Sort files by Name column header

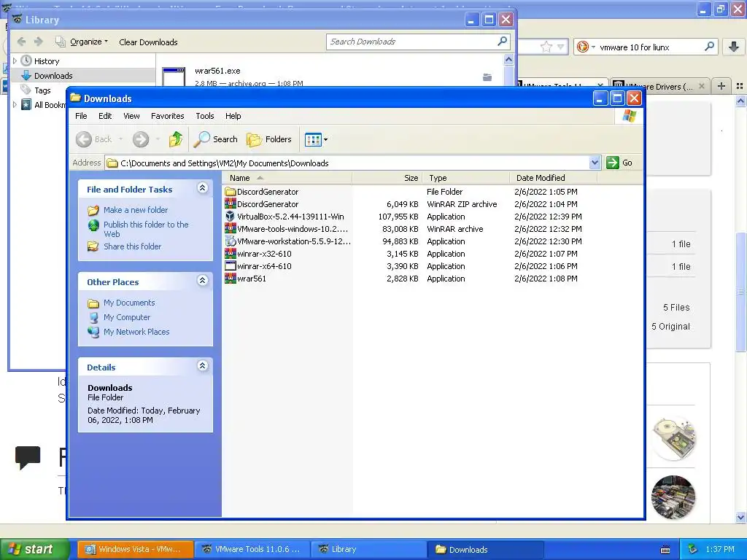coord(287,178)
